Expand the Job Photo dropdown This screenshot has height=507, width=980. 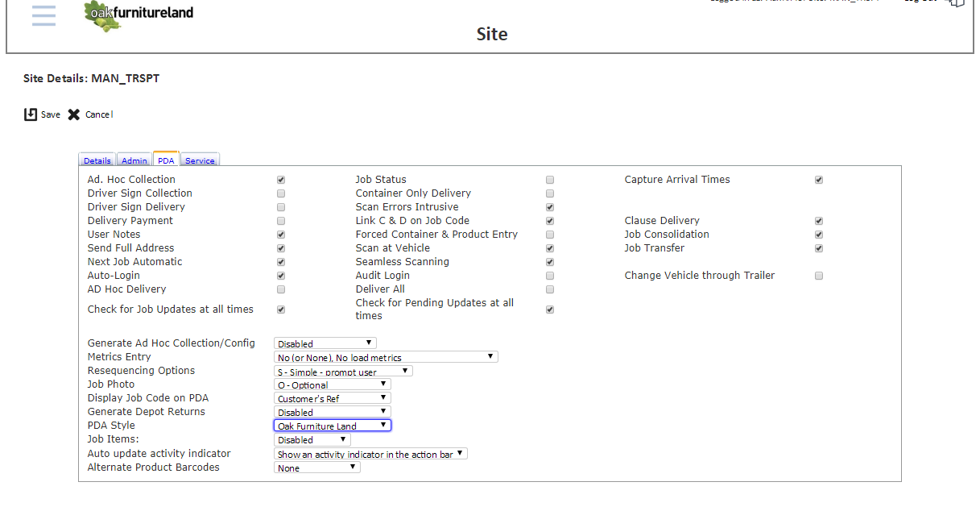[x=333, y=384]
